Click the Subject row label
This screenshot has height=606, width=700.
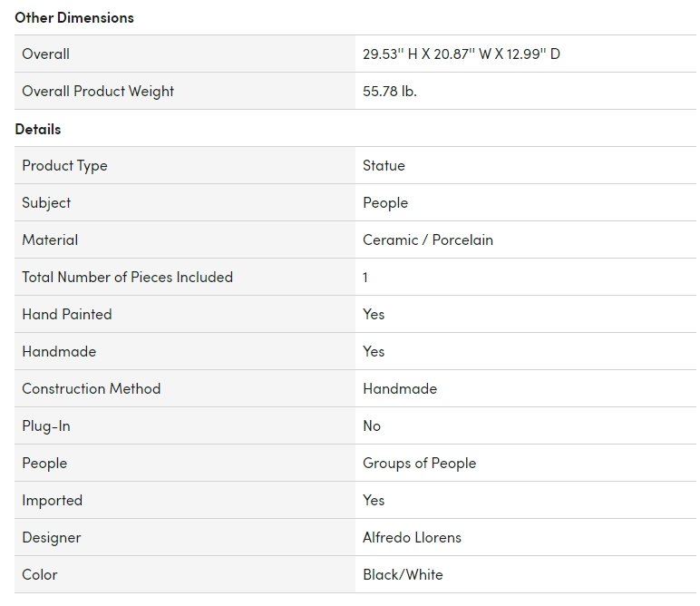[x=46, y=202]
